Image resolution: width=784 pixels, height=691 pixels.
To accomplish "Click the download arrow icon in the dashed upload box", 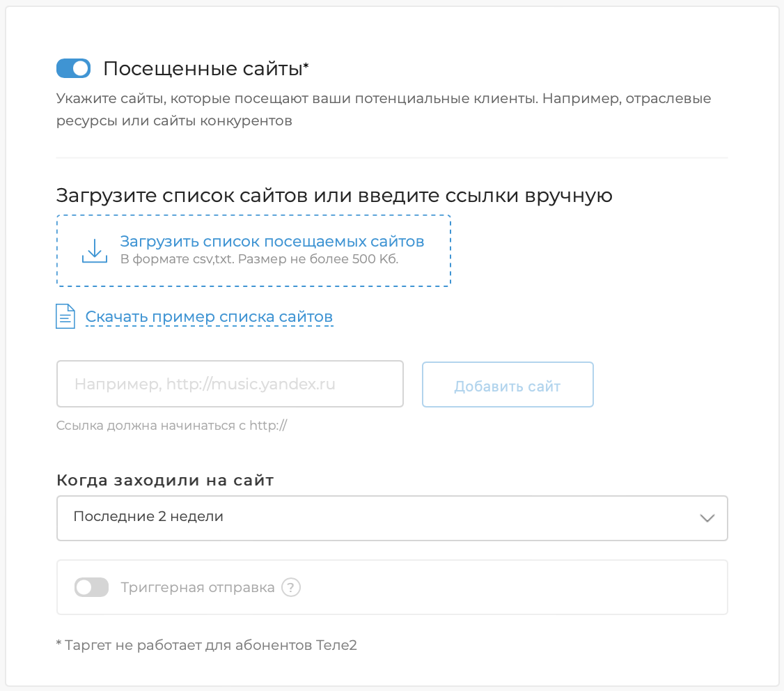I will [94, 250].
